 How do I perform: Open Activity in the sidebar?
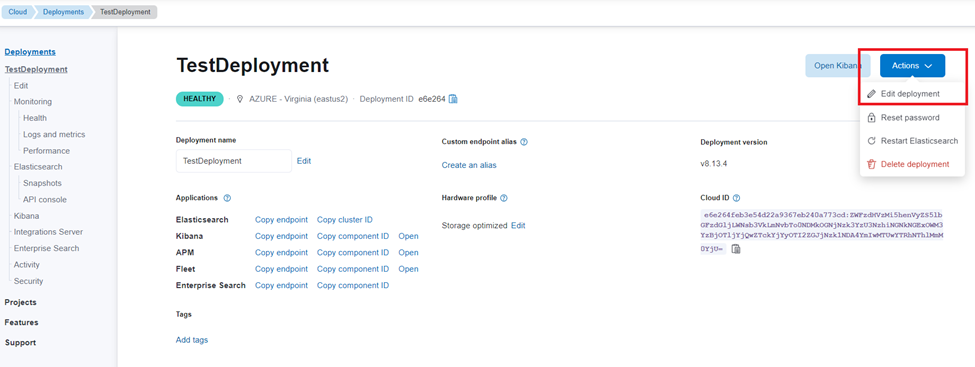[x=27, y=264]
